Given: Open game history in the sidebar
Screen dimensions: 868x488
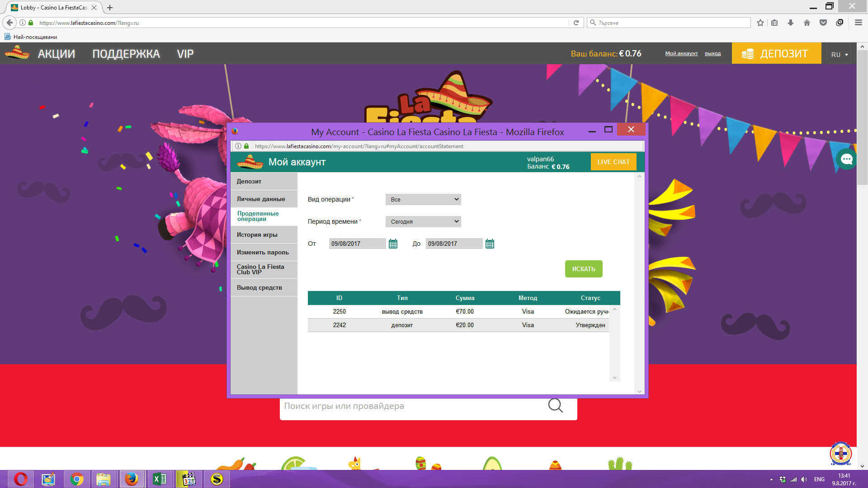Looking at the screenshot, I should [264, 235].
